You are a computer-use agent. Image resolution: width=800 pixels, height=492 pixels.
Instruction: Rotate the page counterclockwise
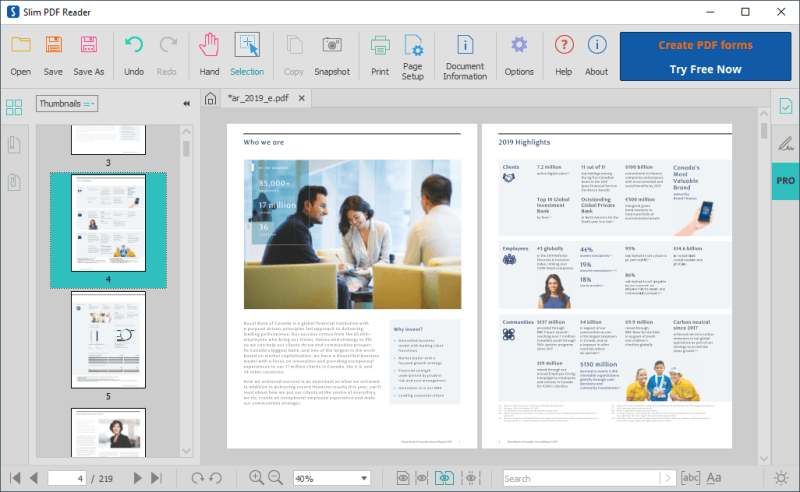pyautogui.click(x=216, y=478)
